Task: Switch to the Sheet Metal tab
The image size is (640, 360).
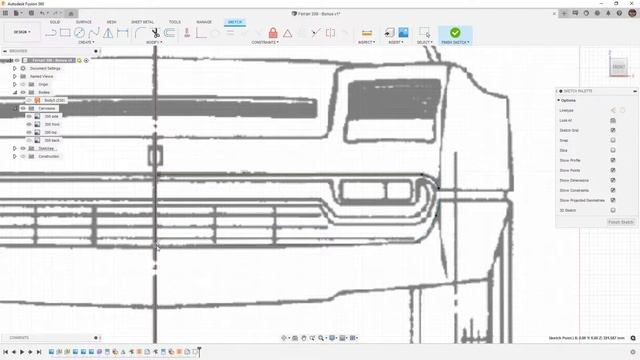Action: click(142, 22)
